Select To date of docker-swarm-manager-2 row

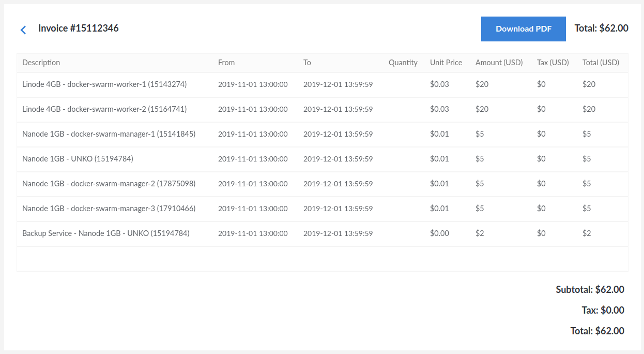[x=338, y=184]
